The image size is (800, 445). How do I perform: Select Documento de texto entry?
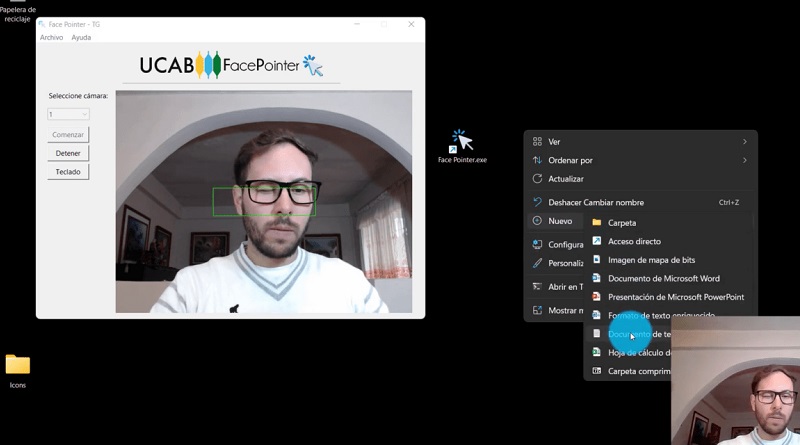tap(629, 334)
